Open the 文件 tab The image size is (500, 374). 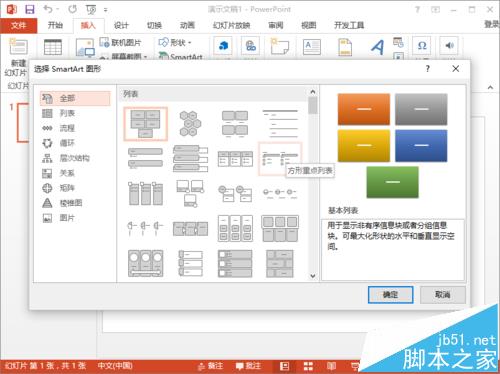point(18,25)
